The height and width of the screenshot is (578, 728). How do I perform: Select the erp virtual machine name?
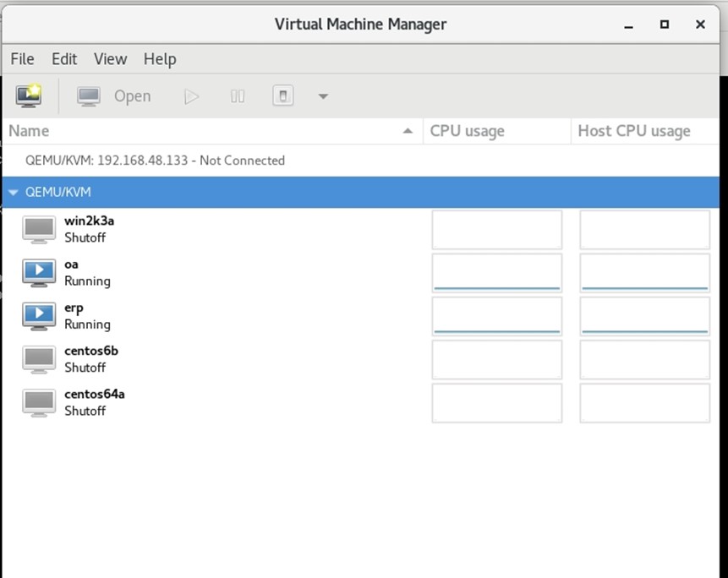click(x=74, y=308)
